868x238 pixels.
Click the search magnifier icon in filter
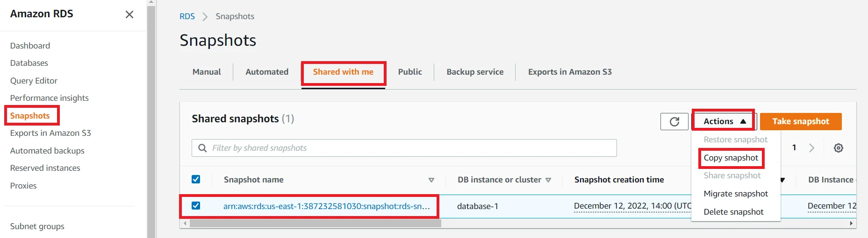point(202,148)
